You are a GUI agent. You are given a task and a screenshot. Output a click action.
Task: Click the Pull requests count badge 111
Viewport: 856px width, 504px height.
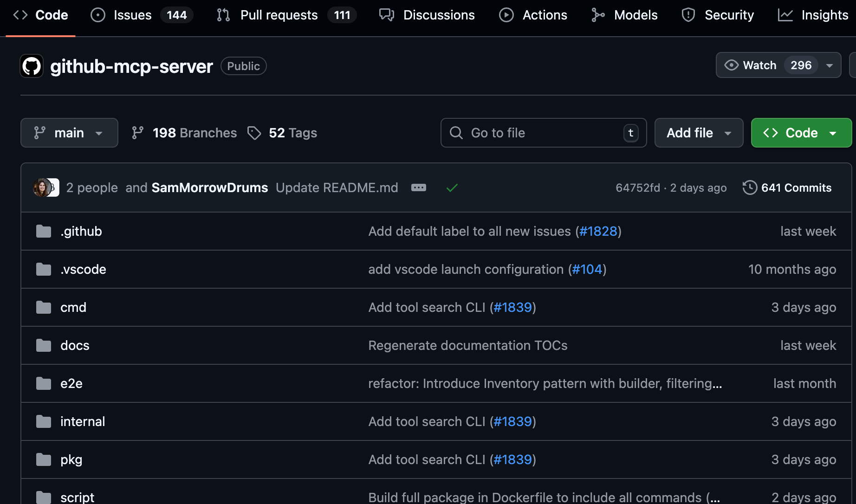(342, 15)
